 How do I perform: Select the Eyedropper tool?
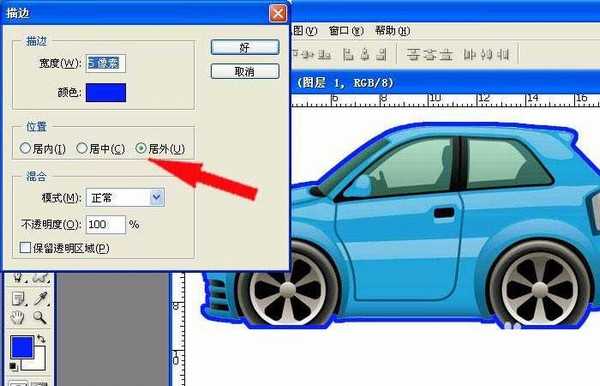41,298
